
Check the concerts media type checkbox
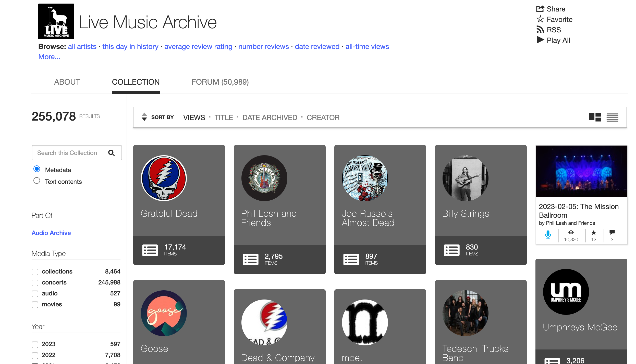(35, 283)
